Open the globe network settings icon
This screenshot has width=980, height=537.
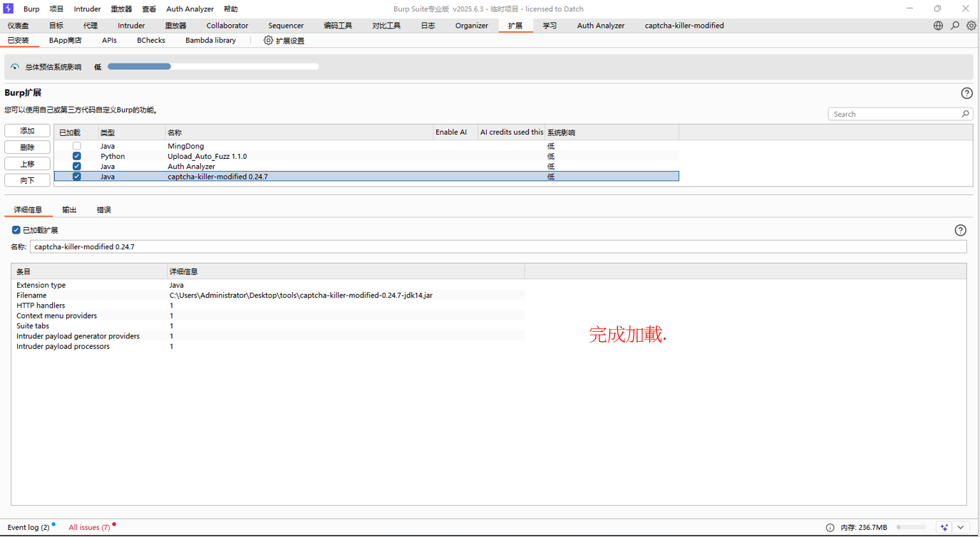coord(938,26)
